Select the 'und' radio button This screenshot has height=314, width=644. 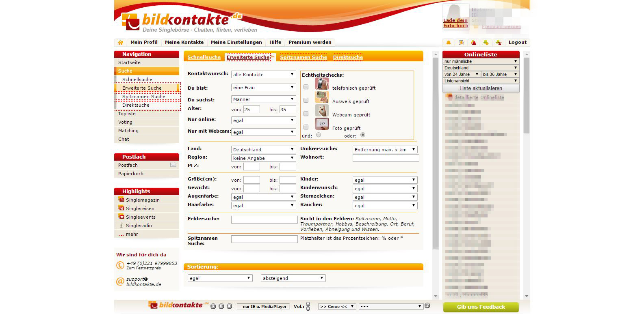point(318,135)
